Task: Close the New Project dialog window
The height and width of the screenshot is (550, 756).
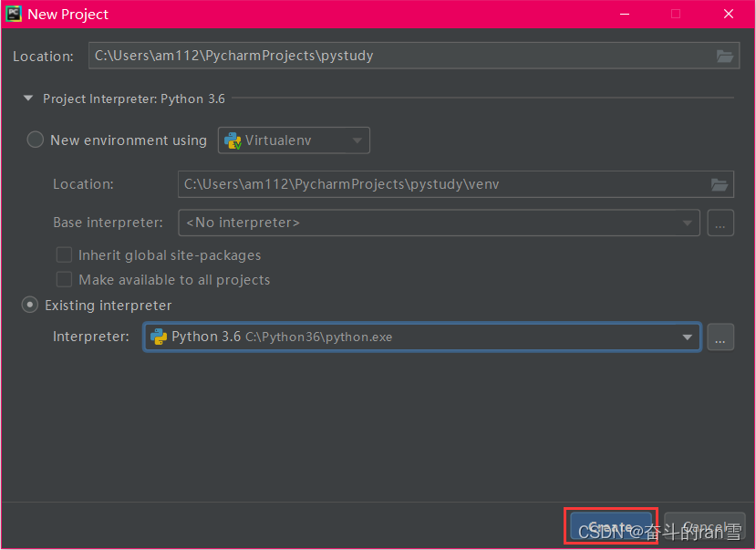Action: pos(729,14)
